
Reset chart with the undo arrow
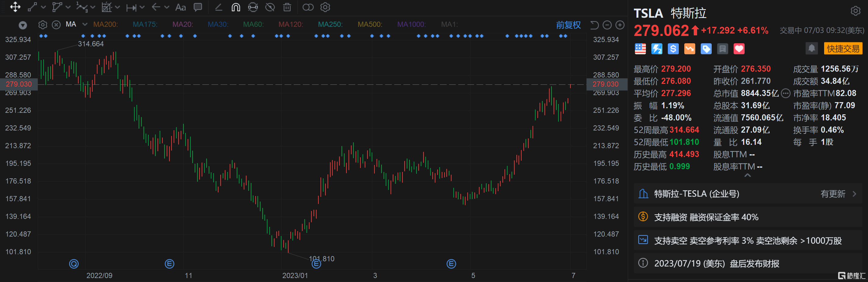(594, 25)
